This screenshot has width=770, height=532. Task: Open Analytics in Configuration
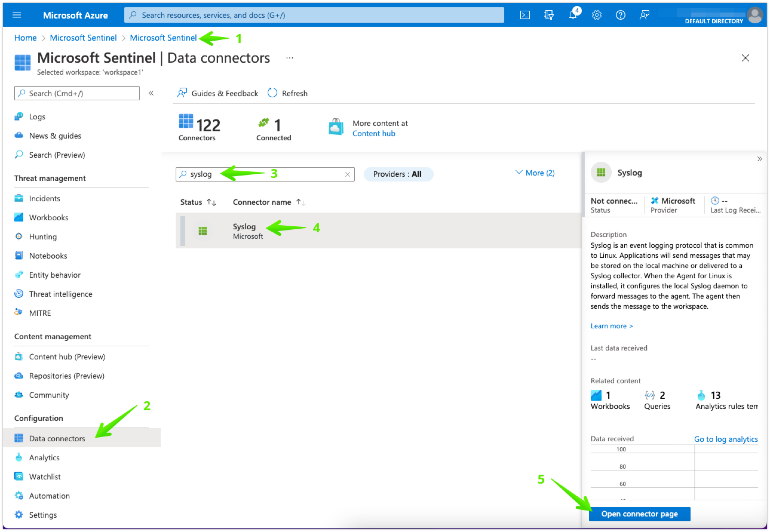point(44,457)
